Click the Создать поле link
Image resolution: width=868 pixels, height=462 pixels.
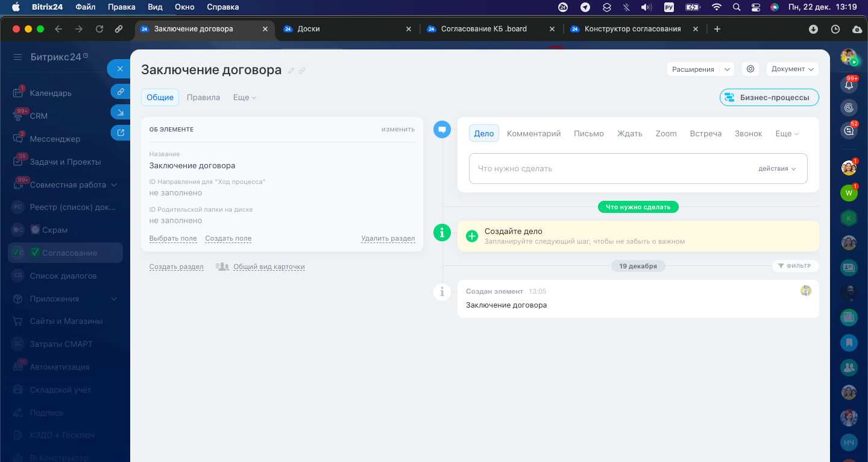coord(228,238)
